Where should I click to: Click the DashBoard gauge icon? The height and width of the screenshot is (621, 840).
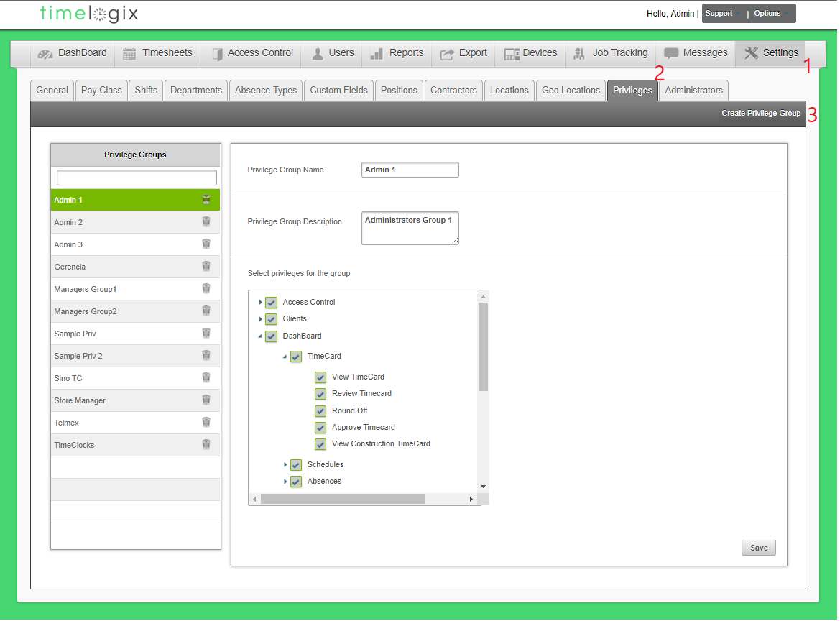[45, 54]
